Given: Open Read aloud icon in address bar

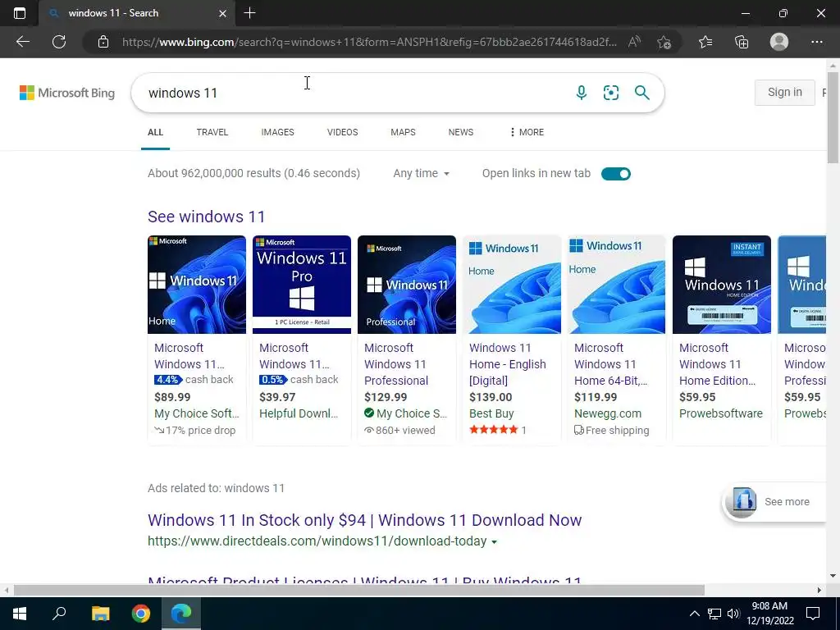Looking at the screenshot, I should click(634, 42).
